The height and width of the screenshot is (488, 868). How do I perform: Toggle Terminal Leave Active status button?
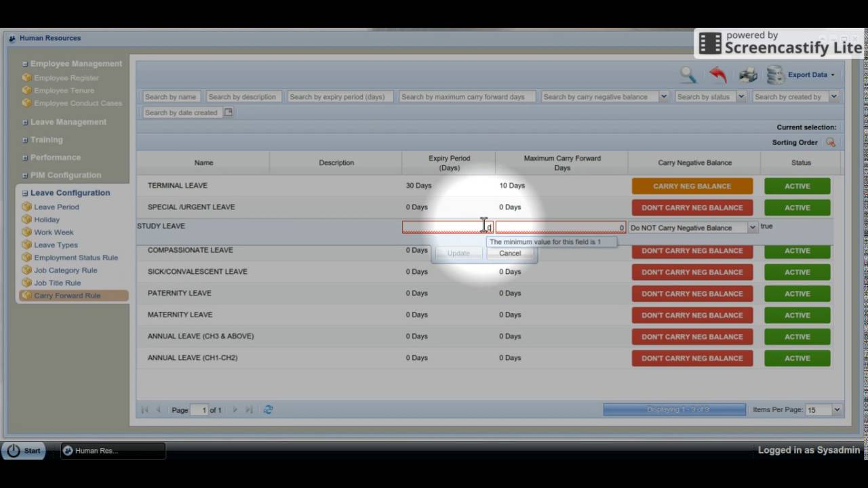coord(797,186)
